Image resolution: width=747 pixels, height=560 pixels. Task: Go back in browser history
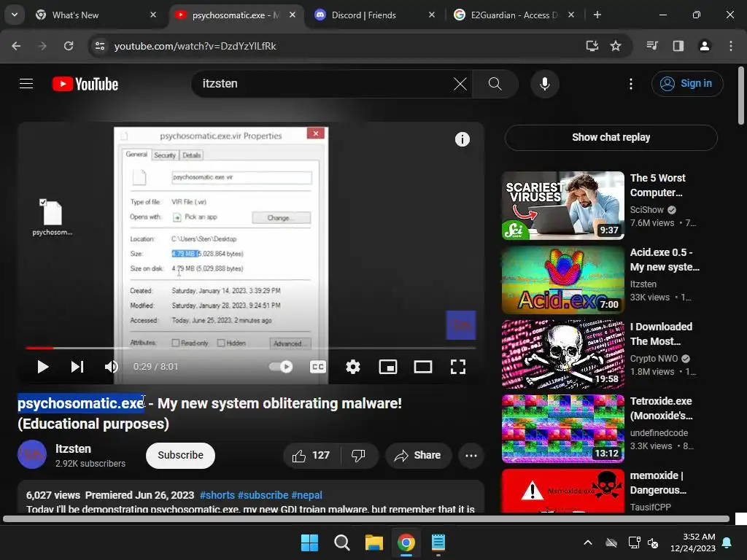(16, 46)
